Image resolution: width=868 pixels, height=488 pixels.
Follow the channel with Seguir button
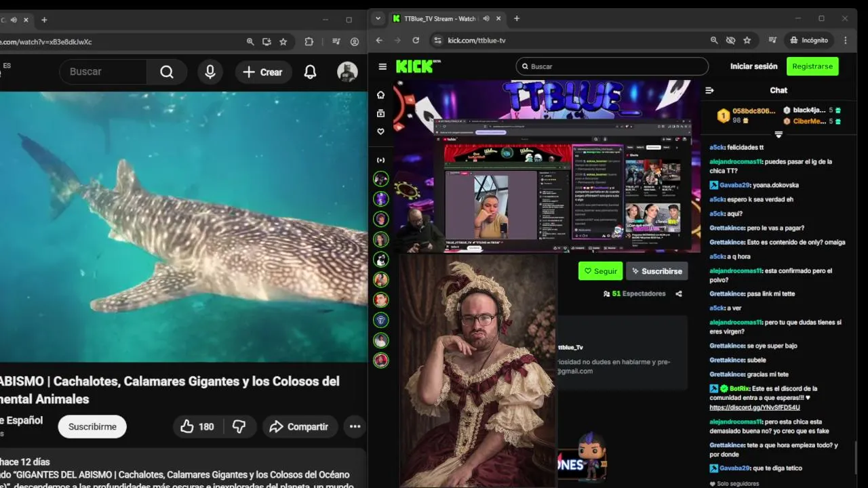point(600,271)
